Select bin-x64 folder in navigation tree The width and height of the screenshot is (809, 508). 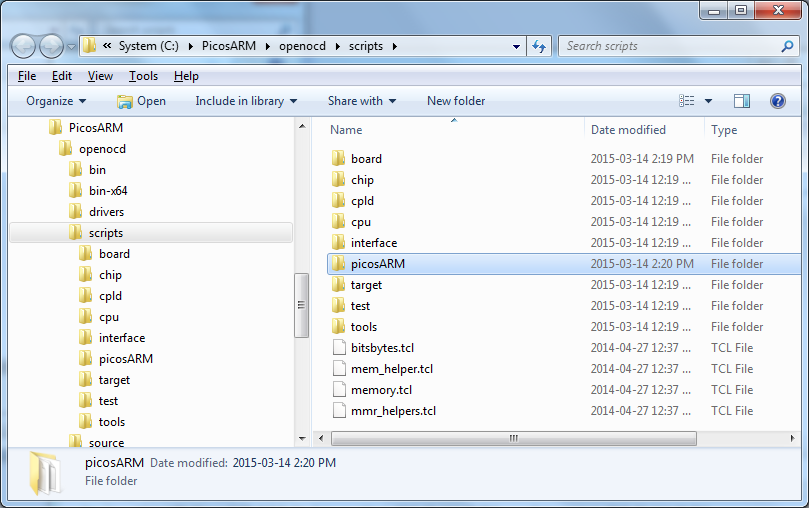[x=108, y=191]
